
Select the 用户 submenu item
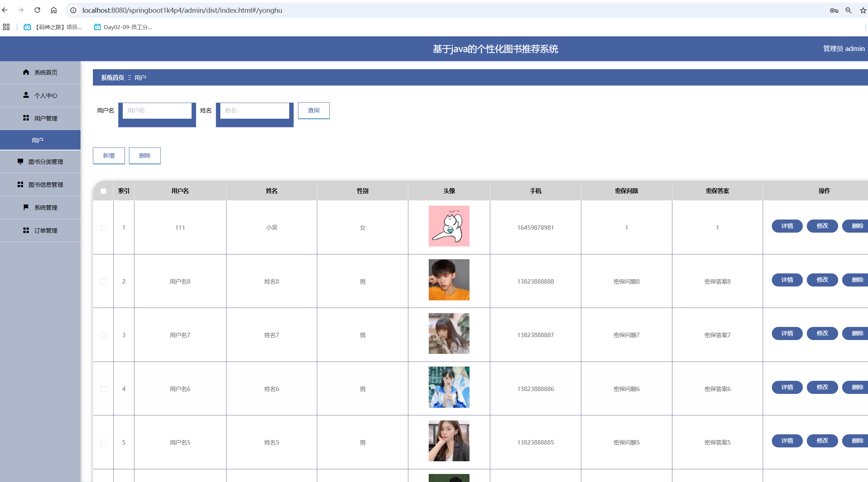40,140
